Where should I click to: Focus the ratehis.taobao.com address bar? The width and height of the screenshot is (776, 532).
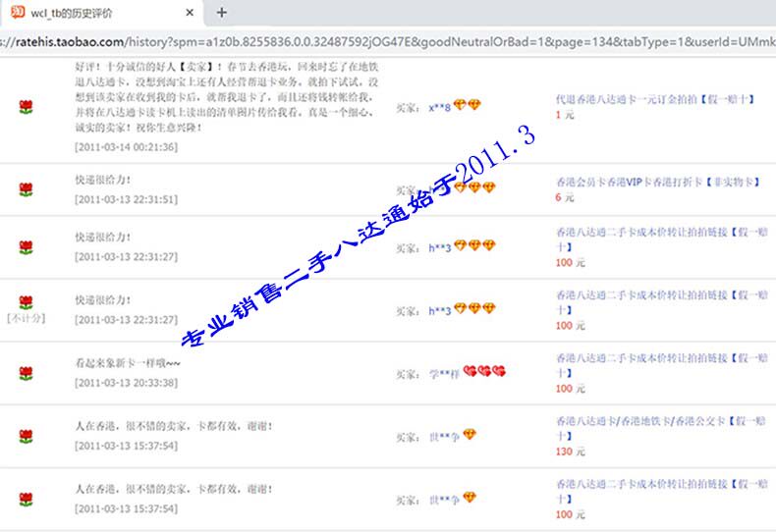(388, 42)
